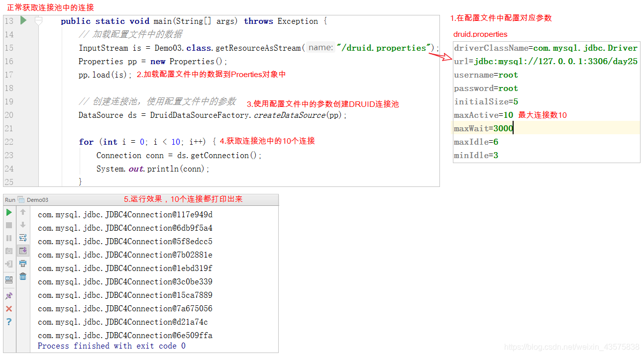Click console line JDBC4Connection@7b02881e
The image size is (644, 356).
pyautogui.click(x=125, y=255)
